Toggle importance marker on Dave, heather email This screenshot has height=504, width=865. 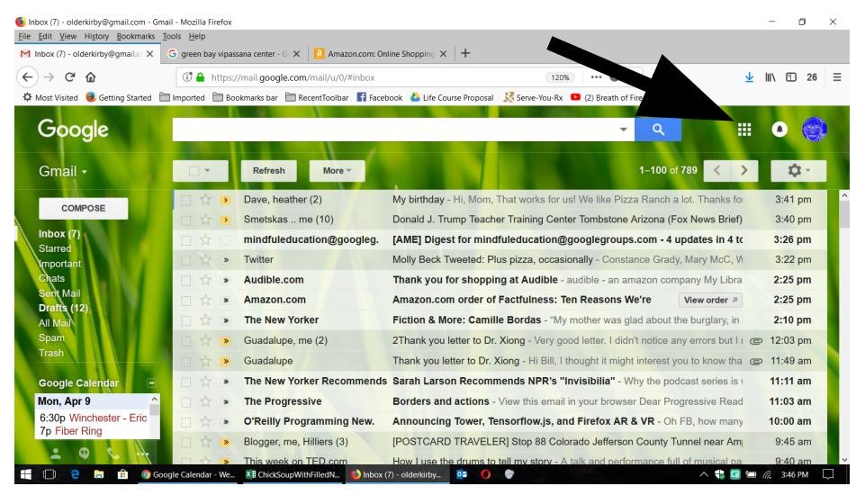tap(225, 200)
